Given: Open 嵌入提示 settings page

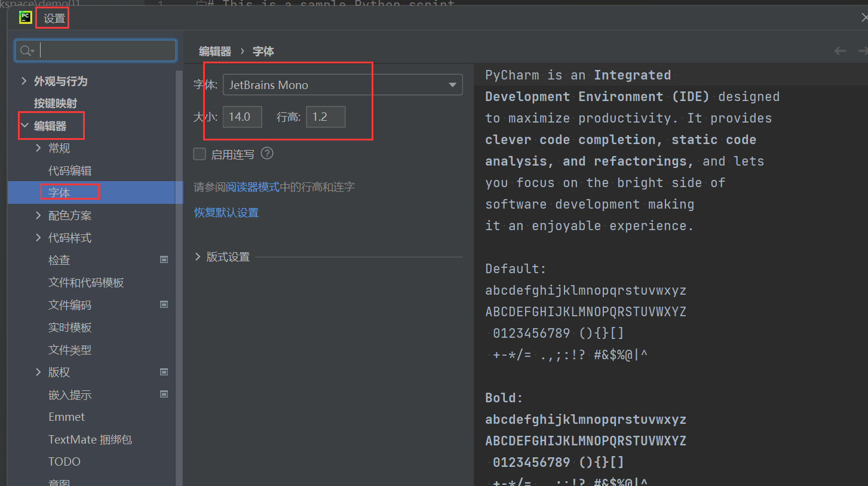Looking at the screenshot, I should click(70, 395).
